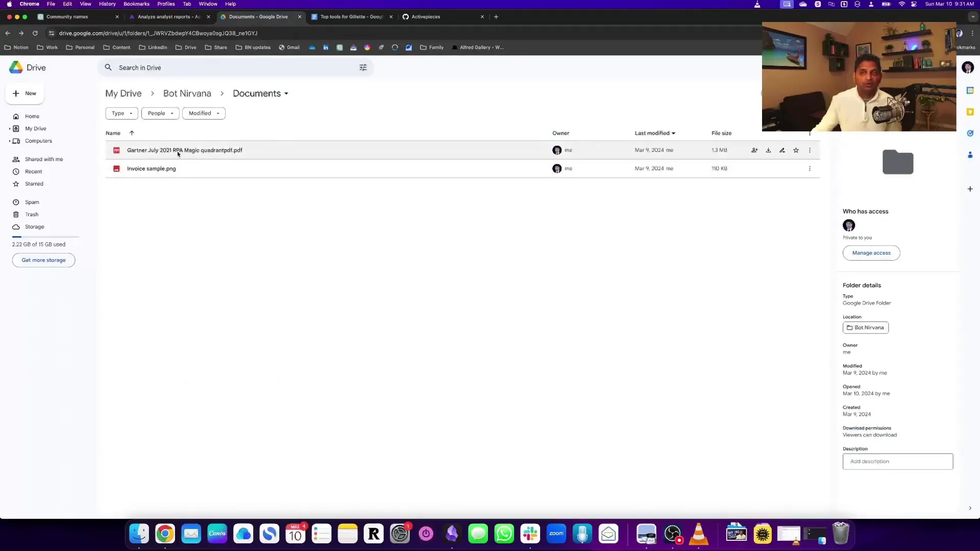Image resolution: width=980 pixels, height=551 pixels.
Task: Go to My Drive breadcrumb
Action: (124, 93)
